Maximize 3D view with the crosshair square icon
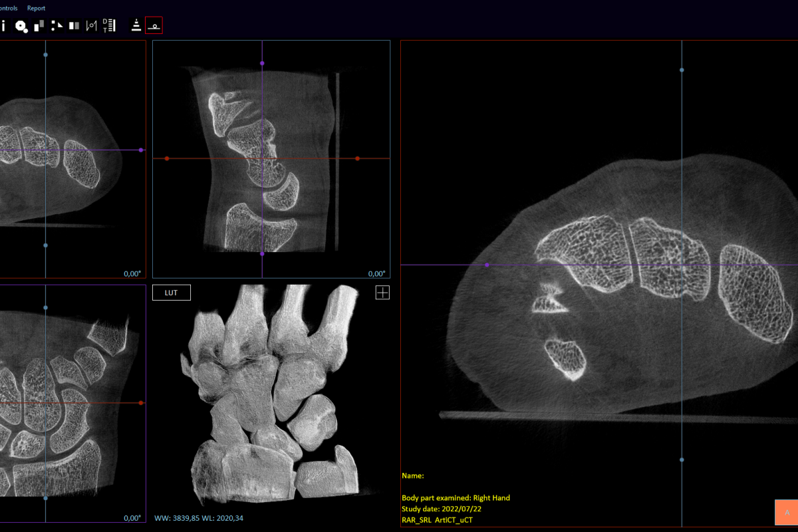 [382, 293]
